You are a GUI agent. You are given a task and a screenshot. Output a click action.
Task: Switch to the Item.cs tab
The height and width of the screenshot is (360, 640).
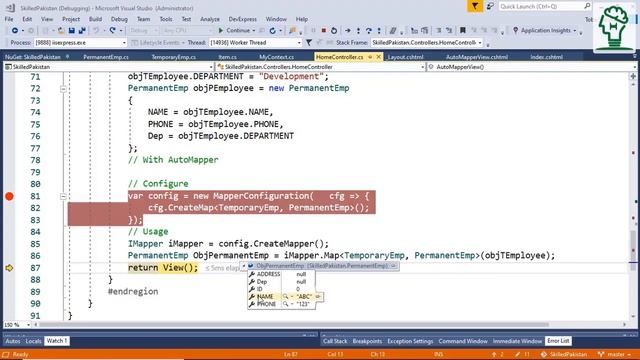tap(227, 57)
